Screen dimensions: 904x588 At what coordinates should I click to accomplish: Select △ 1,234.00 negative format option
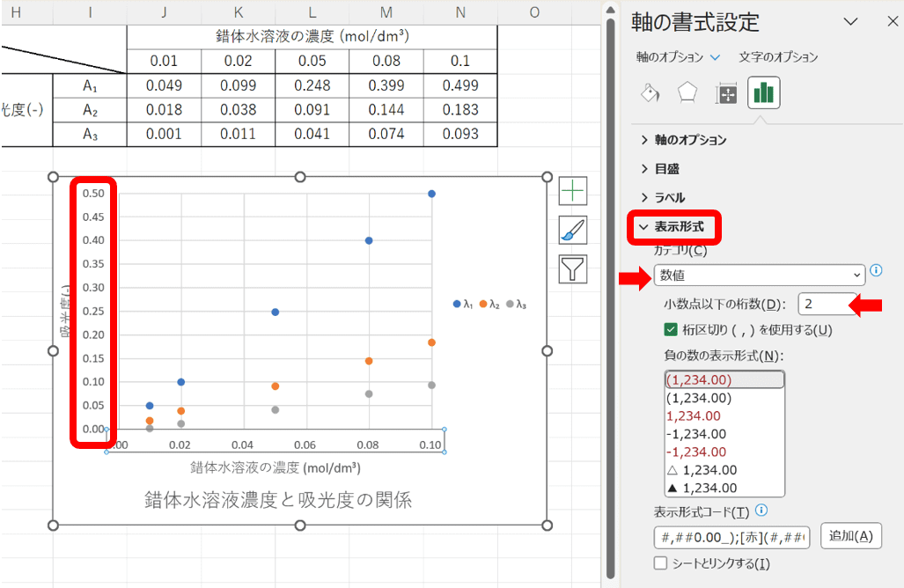pos(724,470)
